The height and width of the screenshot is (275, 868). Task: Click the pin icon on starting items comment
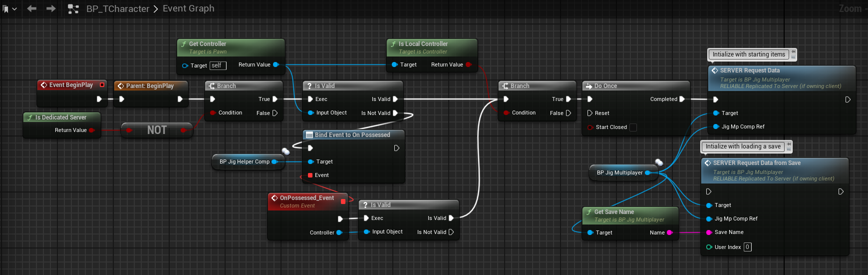click(793, 52)
